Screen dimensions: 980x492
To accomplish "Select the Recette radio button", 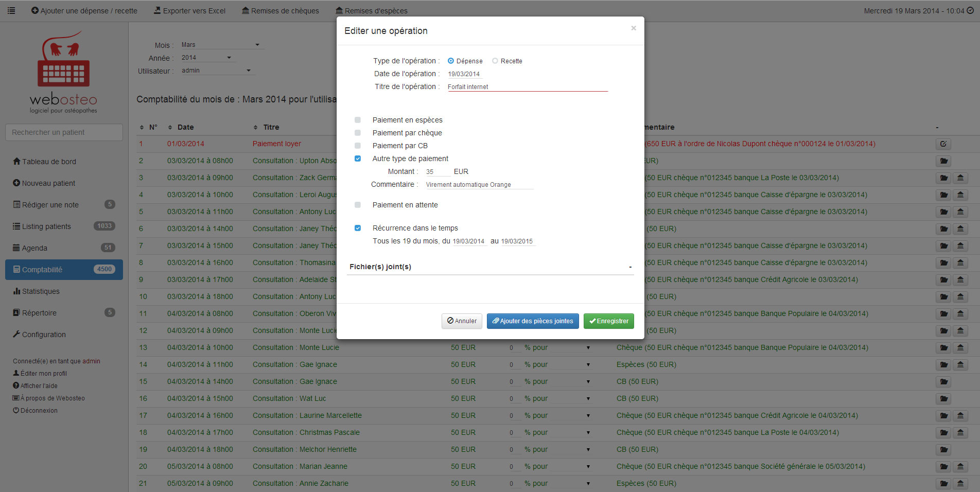I will point(495,61).
